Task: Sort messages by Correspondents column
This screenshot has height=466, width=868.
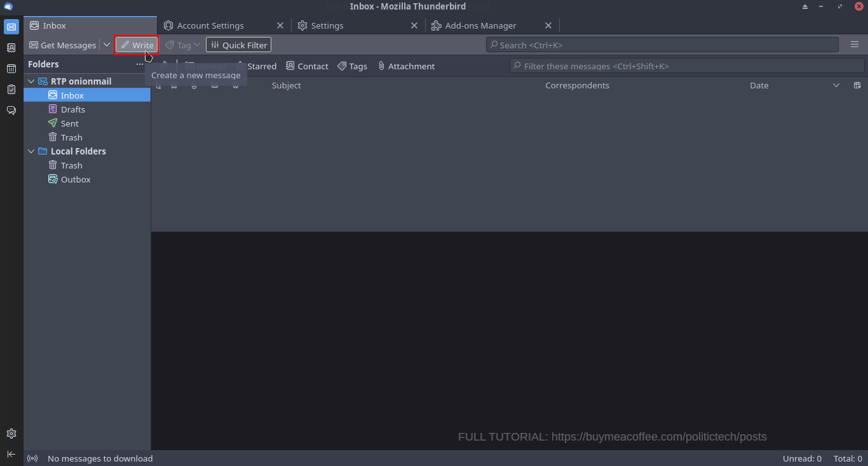Action: coord(577,85)
